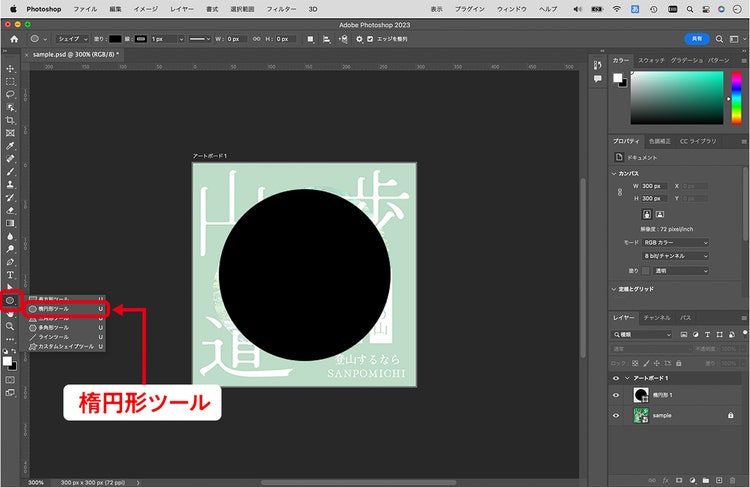
Task: Collapse the カンバス section
Action: tap(614, 174)
